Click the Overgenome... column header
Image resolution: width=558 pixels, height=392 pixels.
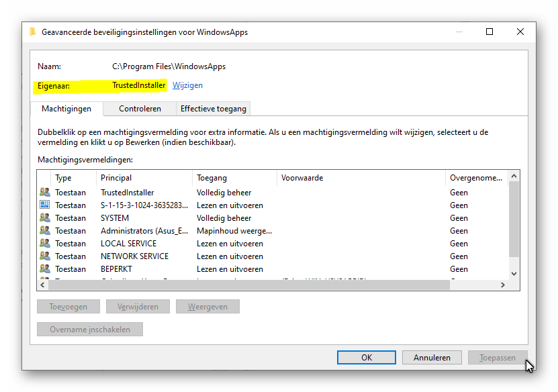477,178
